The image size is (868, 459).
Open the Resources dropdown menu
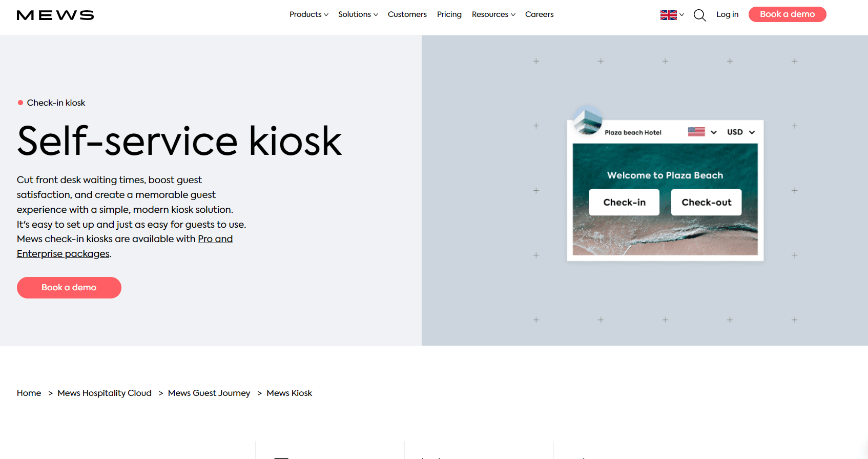[493, 14]
